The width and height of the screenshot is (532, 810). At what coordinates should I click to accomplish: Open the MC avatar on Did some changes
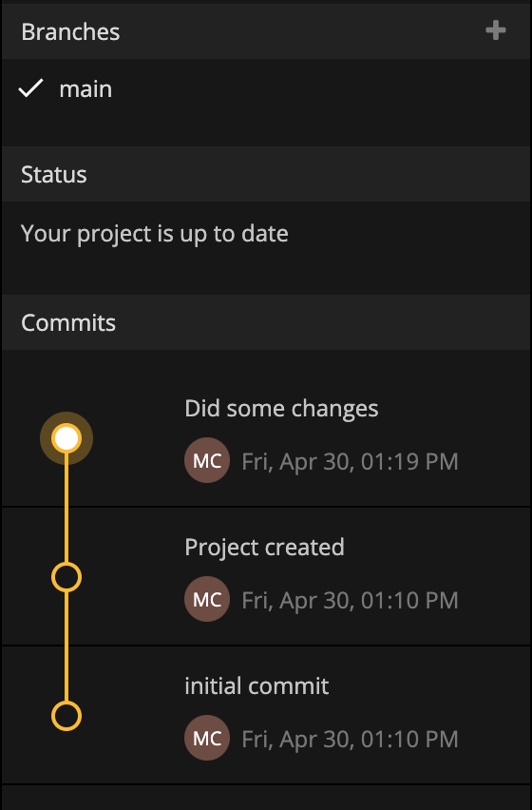coord(207,460)
